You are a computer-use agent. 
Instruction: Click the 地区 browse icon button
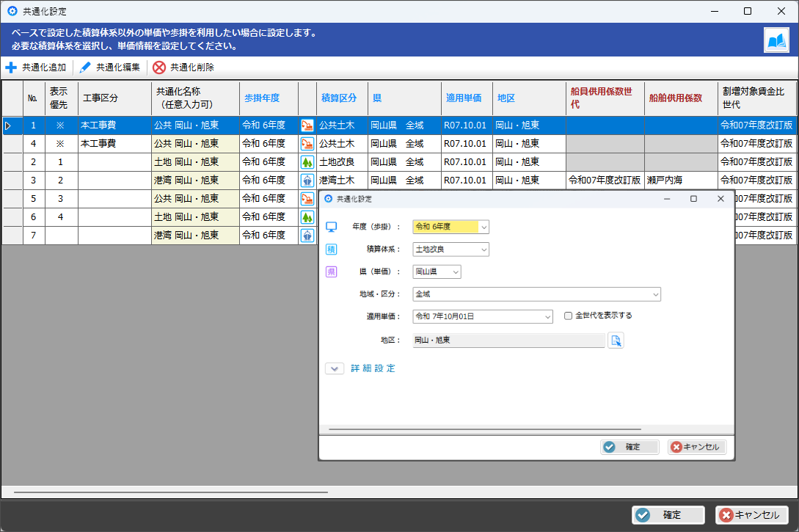click(x=616, y=340)
